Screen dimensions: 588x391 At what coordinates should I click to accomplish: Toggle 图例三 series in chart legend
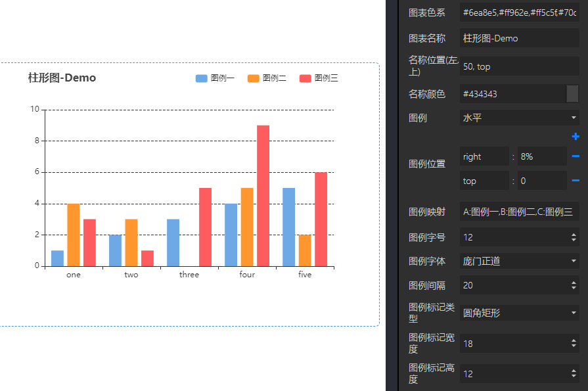tap(319, 78)
